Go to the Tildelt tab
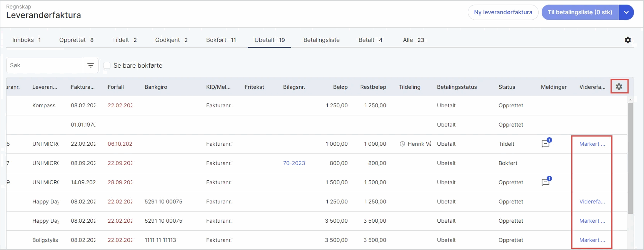The height and width of the screenshot is (250, 644). pos(124,40)
